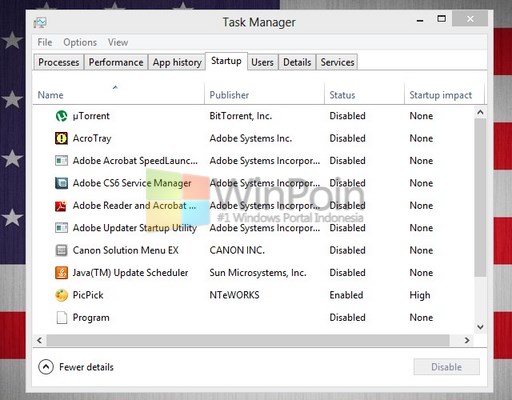Image resolution: width=512 pixels, height=400 pixels.
Task: Select the AcroTray entry name
Action: 92,138
